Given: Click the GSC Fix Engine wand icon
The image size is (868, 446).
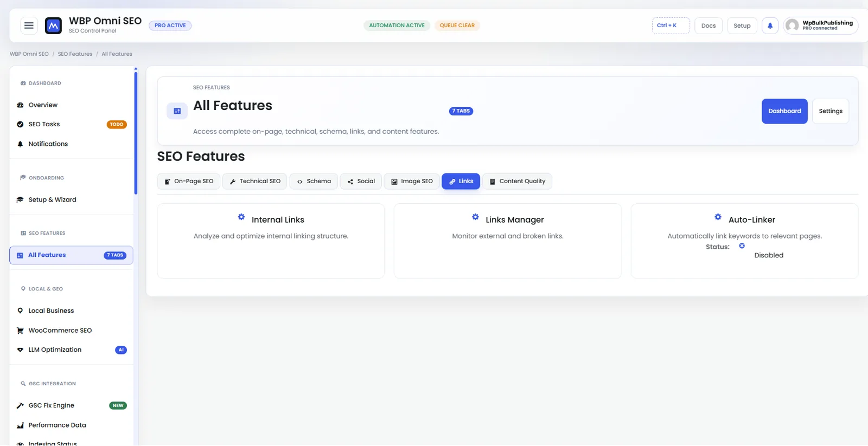Looking at the screenshot, I should click(x=20, y=405).
